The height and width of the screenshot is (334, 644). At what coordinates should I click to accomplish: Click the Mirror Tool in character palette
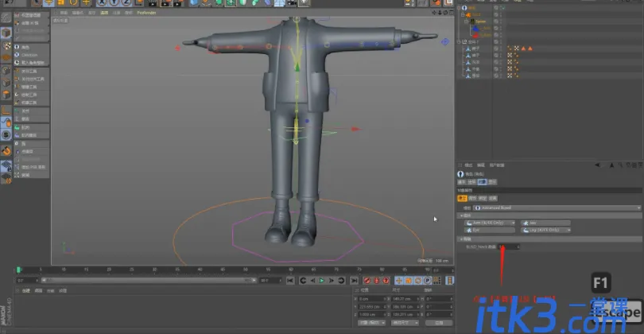coord(32,87)
